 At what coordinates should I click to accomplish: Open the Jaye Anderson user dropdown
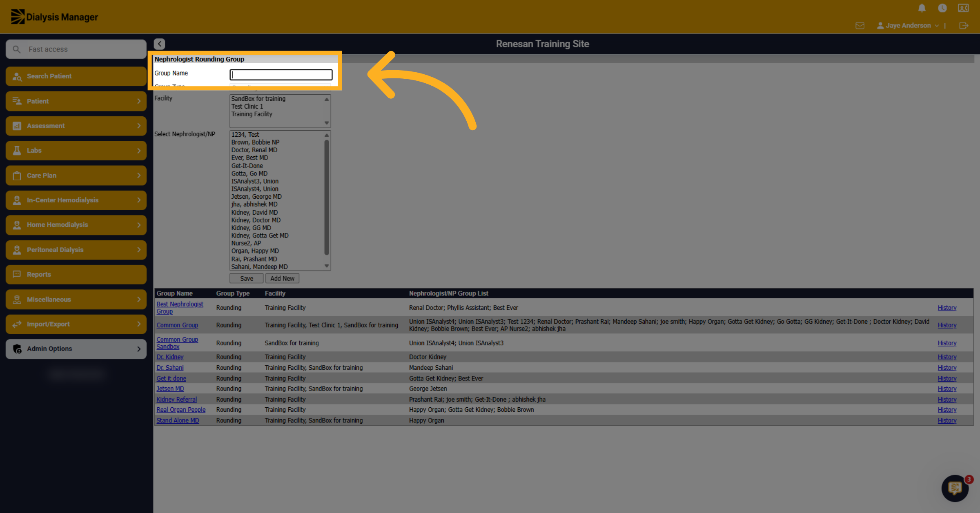tap(908, 25)
